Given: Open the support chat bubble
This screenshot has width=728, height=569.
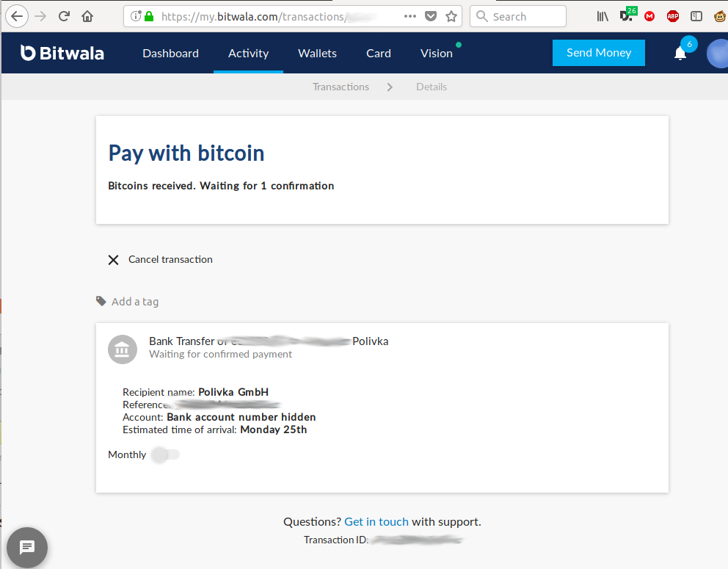Looking at the screenshot, I should point(27,548).
